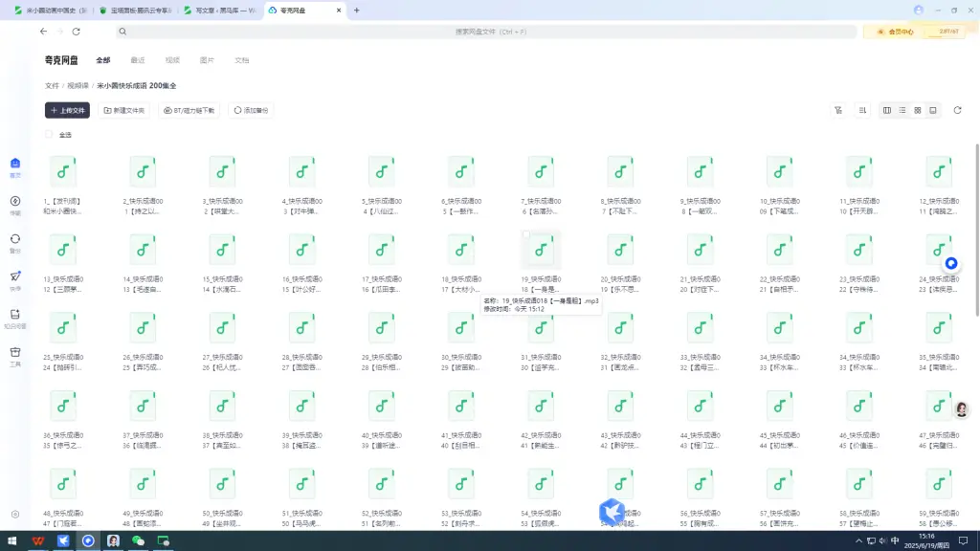
Task: Select the audio file 12_快乐成语0
Action: tap(939, 185)
